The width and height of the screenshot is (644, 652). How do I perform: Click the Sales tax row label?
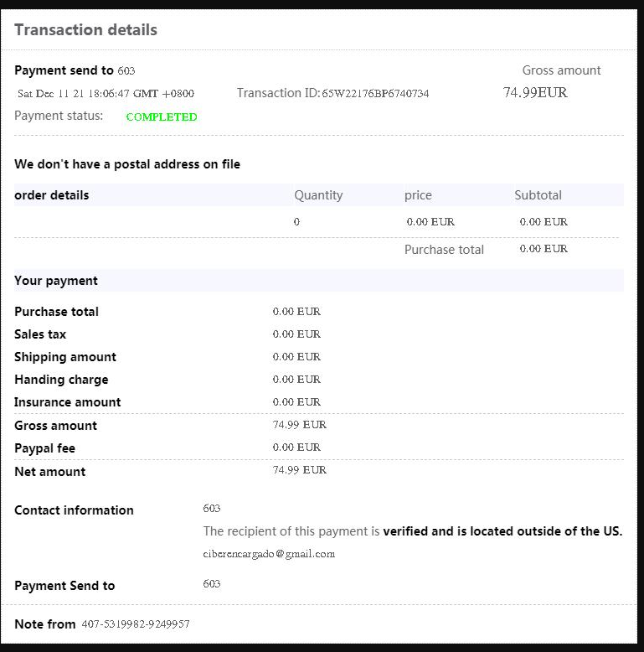click(40, 334)
